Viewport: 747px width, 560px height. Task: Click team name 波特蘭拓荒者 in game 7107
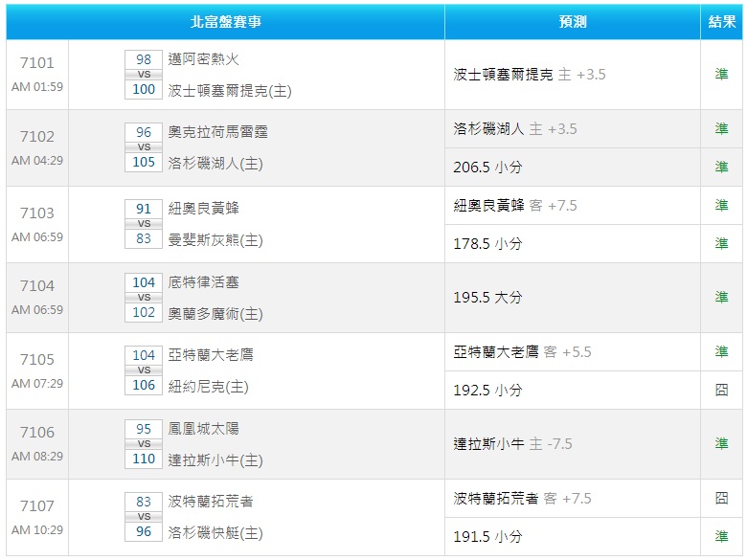[x=211, y=501]
